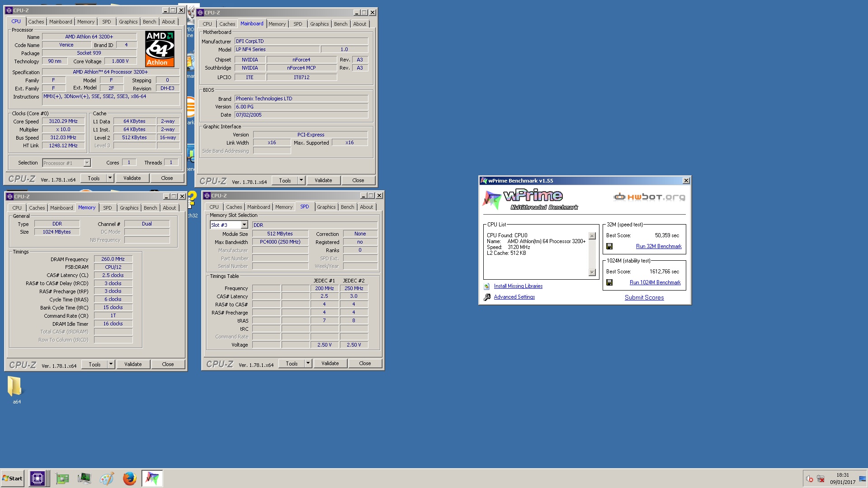
Task: Switch to SPD tab in Memory window
Action: (108, 208)
